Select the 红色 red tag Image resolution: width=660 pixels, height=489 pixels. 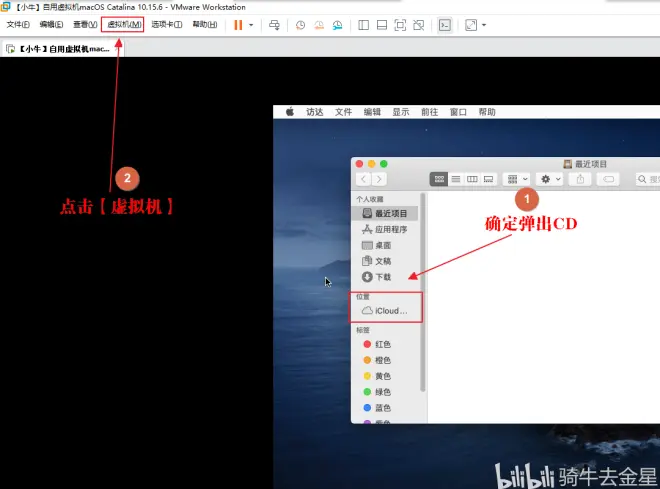click(385, 344)
